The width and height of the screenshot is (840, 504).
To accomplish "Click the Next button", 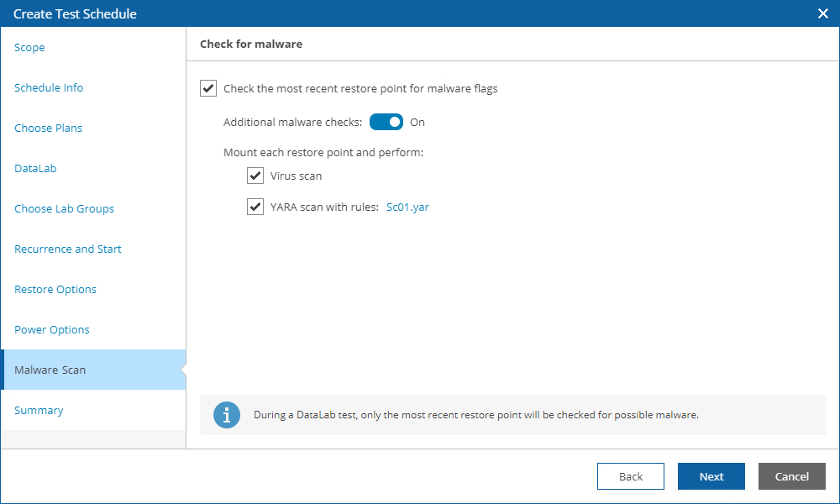I will (x=711, y=476).
